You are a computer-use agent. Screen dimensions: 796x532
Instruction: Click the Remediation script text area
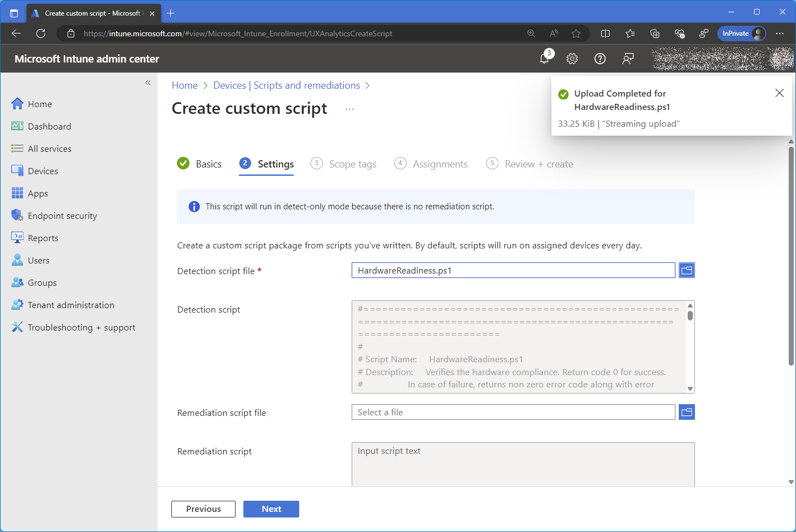[522, 463]
